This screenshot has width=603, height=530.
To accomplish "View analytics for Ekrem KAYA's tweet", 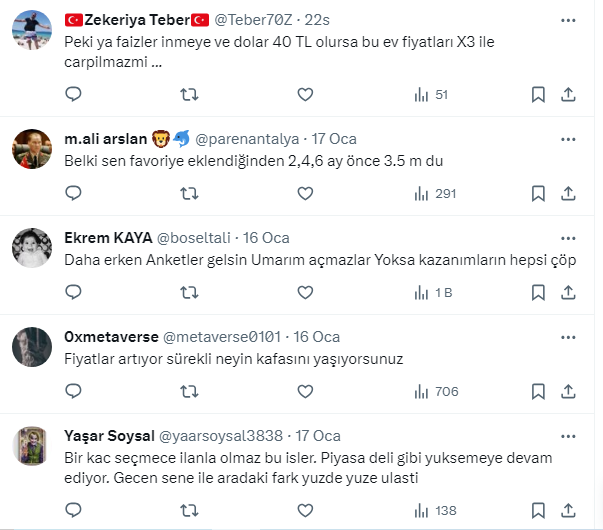I will [x=433, y=293].
